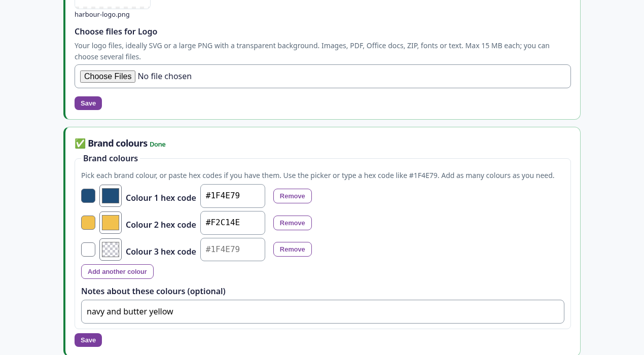The width and height of the screenshot is (644, 355).
Task: Click the Colour 2 hex code label
Action: 161,225
